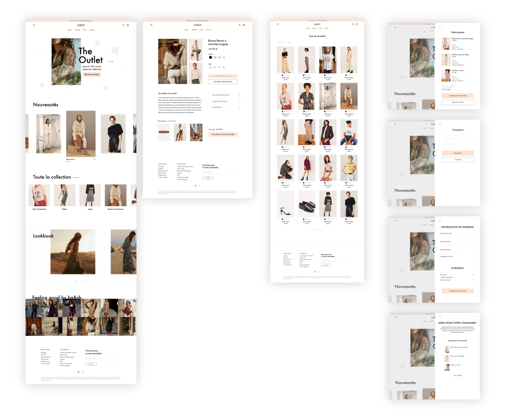This screenshot has width=508, height=420.
Task: Close the Connexion panel with the X icon
Action: point(440,124)
